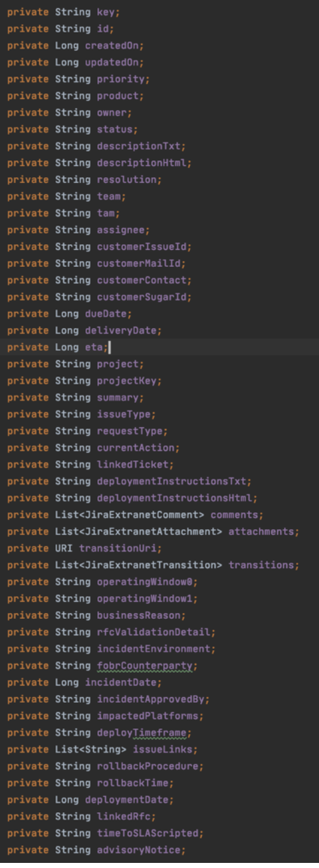Click 'linkedTicket' field name
This screenshot has height=868, width=319.
click(x=132, y=464)
